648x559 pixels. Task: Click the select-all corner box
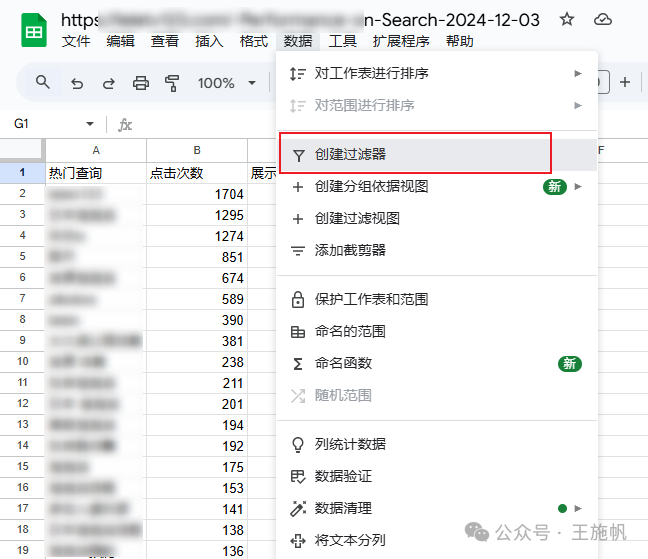click(x=22, y=150)
